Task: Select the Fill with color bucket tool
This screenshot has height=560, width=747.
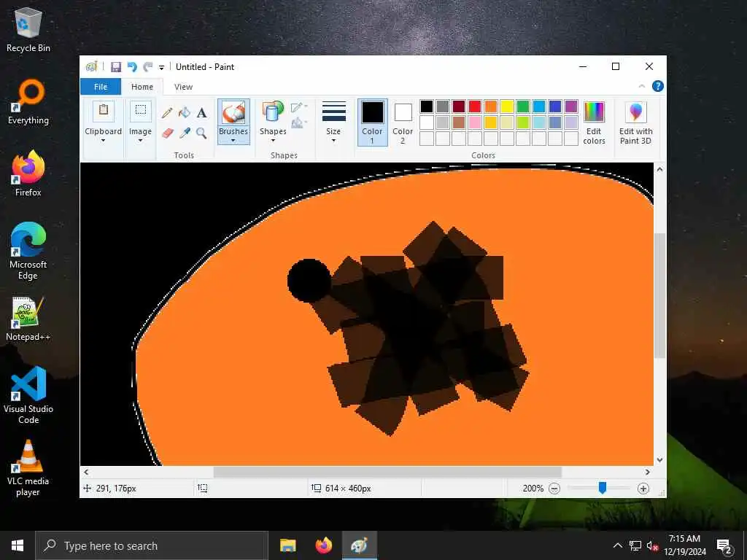Action: 185,113
